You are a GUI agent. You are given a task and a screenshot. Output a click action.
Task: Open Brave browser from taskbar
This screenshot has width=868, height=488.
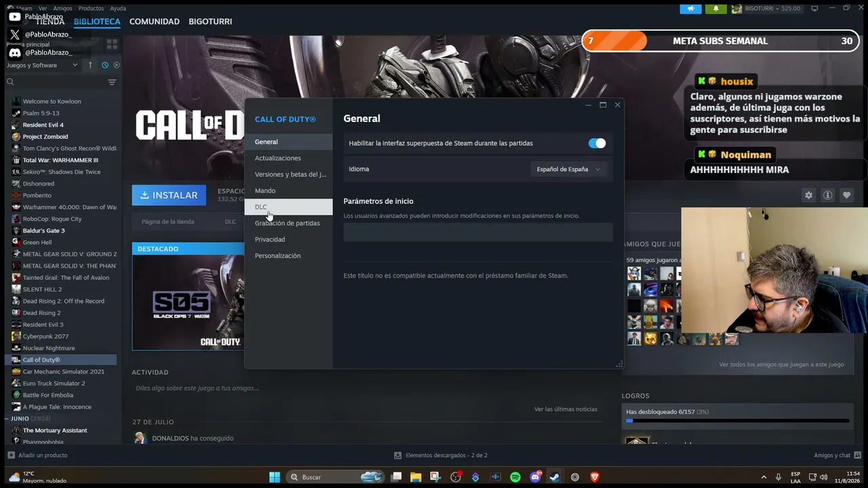[595, 477]
